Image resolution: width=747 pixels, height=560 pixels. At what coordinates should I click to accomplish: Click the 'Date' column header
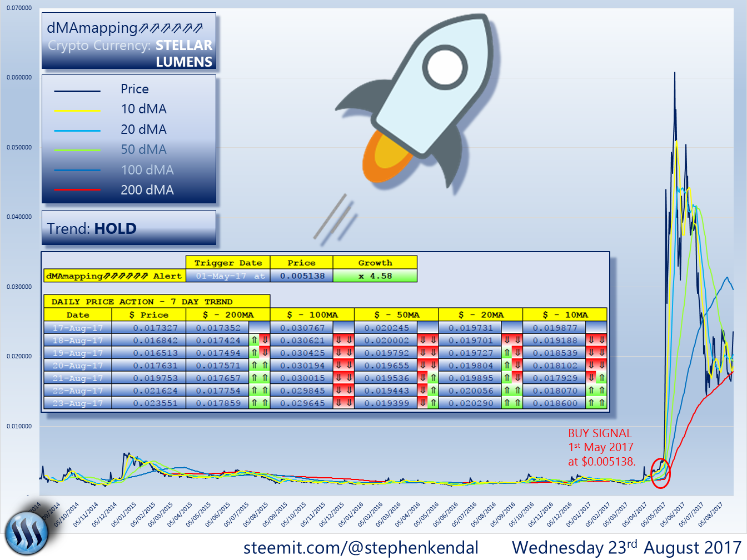(x=78, y=315)
